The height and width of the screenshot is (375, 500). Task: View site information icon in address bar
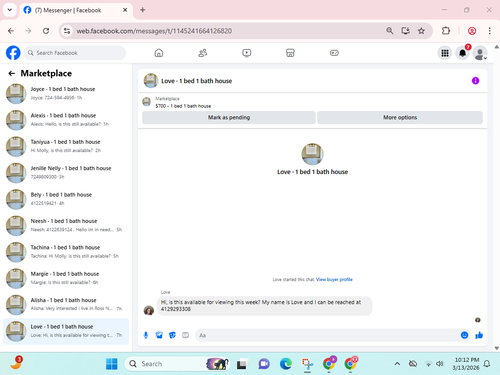tap(67, 31)
